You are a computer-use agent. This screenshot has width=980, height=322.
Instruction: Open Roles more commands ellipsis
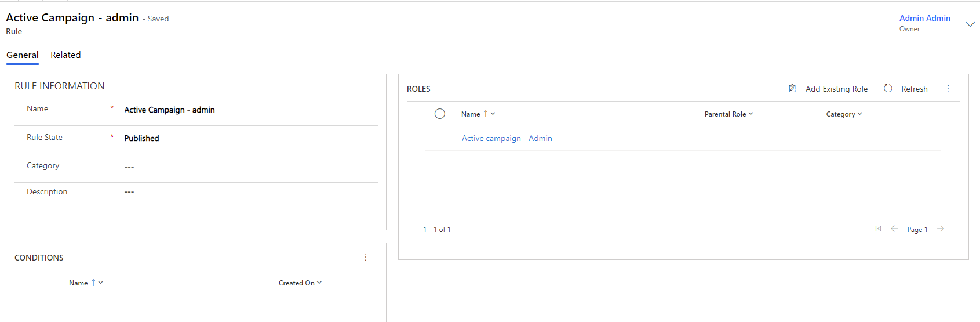click(x=948, y=89)
